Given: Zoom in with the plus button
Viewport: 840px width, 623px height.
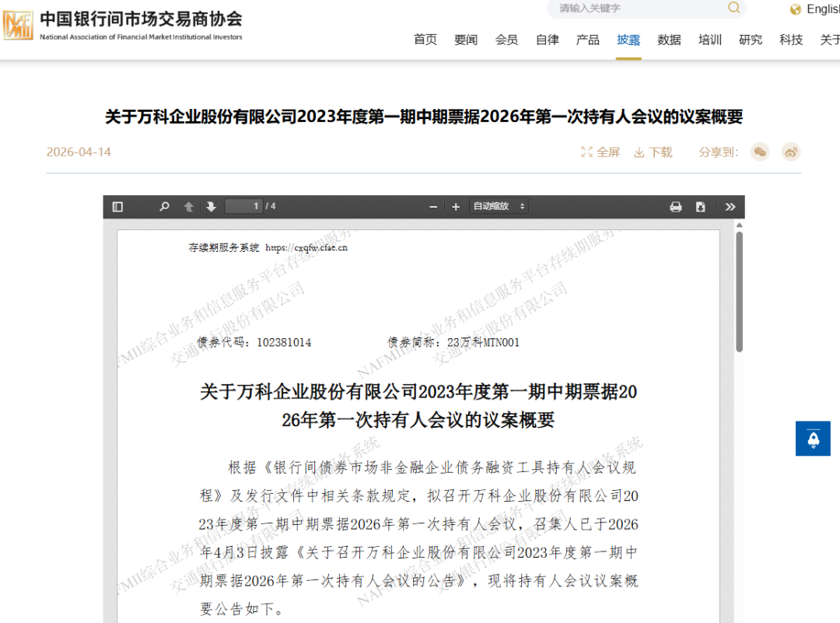Looking at the screenshot, I should click(456, 207).
